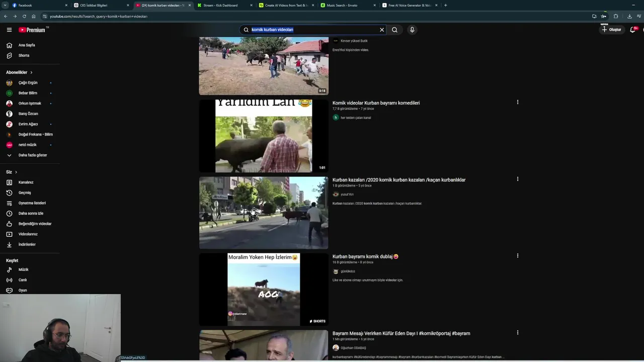Switch to the Facebook browser tab

(x=39, y=5)
